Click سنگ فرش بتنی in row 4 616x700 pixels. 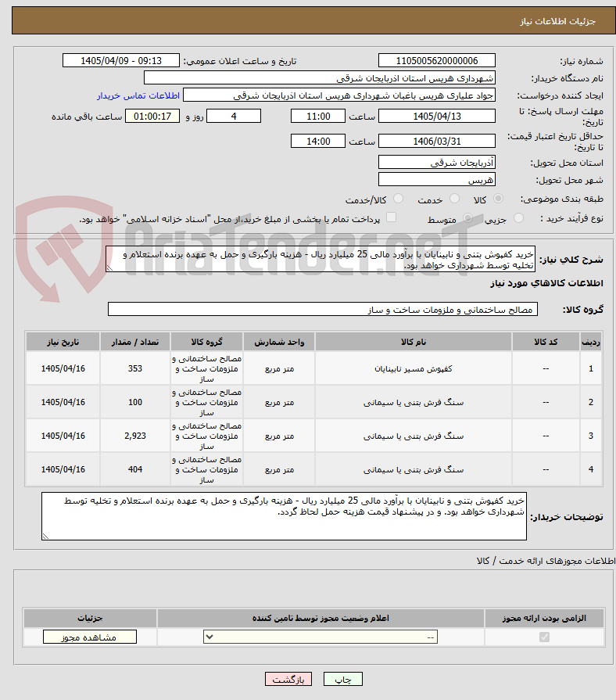[x=413, y=469]
